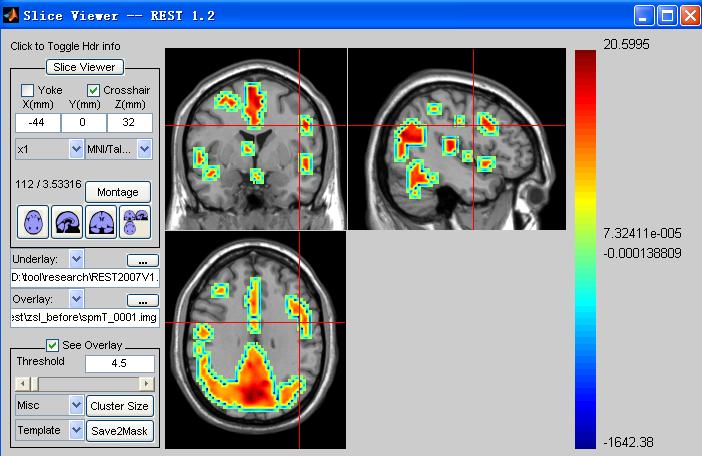The image size is (702, 456).
Task: Browse for Underlay file with ... button
Action: pos(143,260)
